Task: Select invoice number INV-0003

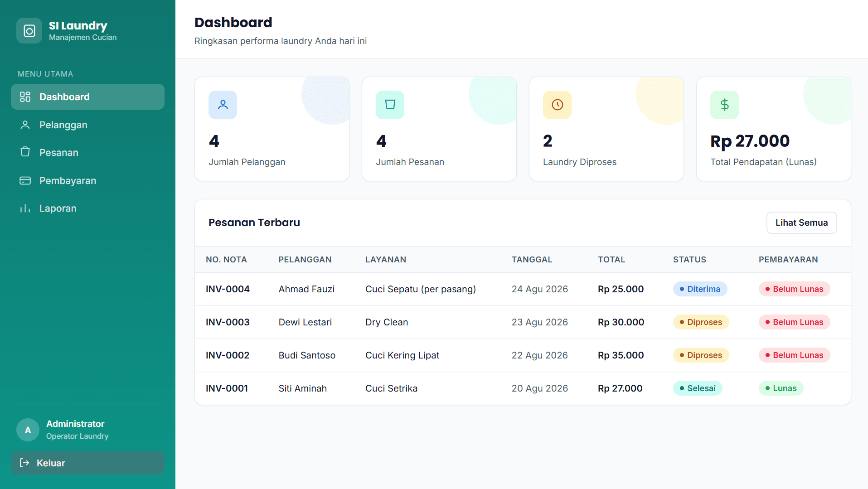Action: click(x=228, y=322)
